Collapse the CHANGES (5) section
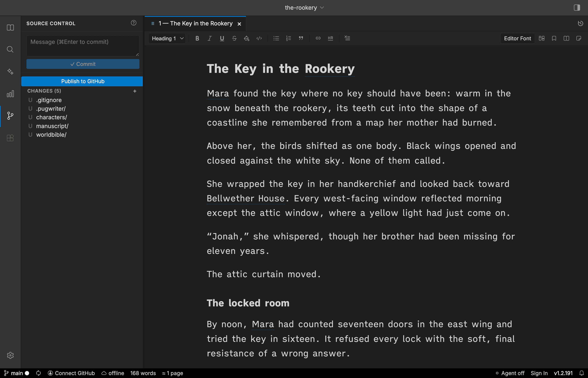Screen dimensions: 588x378 (44, 91)
